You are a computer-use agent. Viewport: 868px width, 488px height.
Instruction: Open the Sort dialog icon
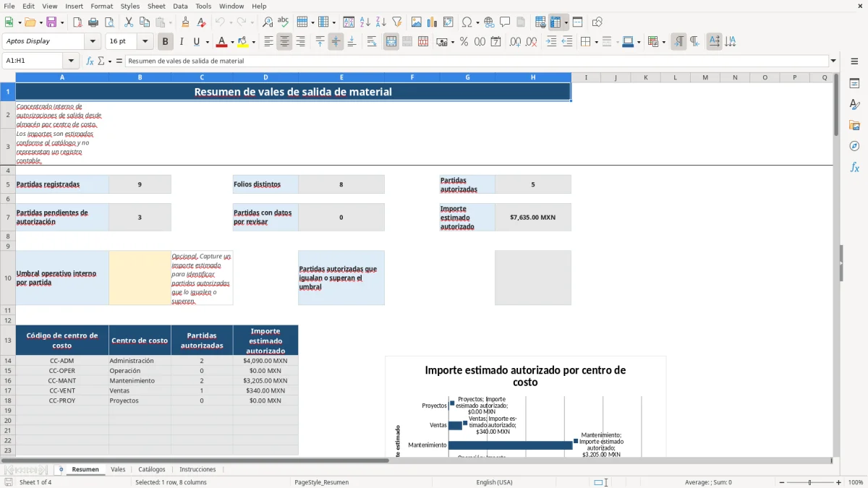point(349,22)
